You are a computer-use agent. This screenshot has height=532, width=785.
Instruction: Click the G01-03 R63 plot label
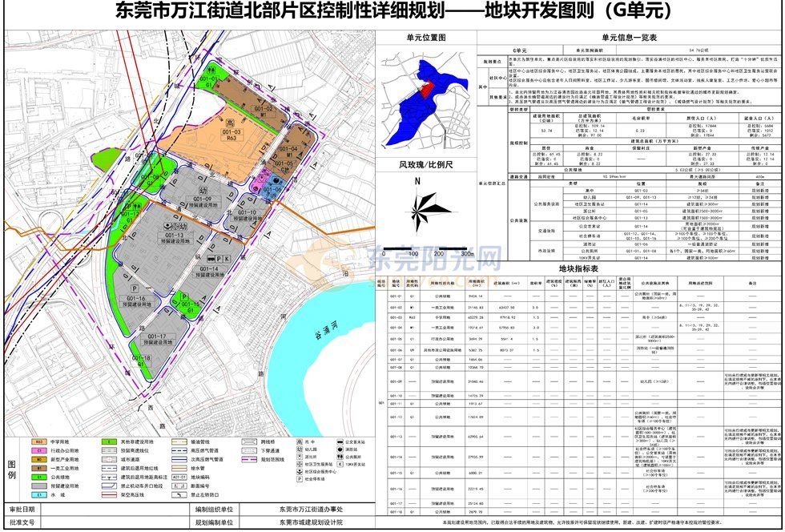point(231,135)
